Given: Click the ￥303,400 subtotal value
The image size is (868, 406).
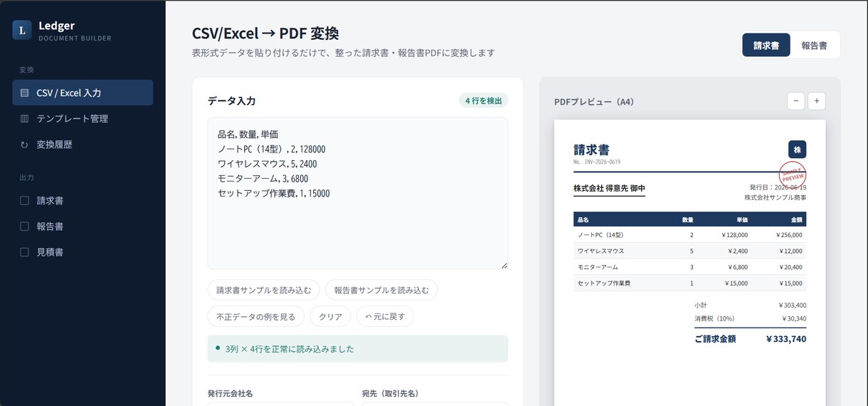Looking at the screenshot, I should [793, 305].
